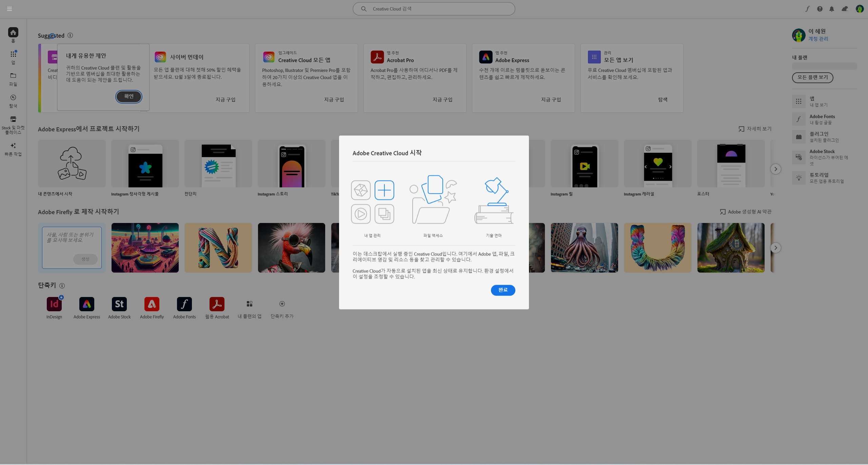Open the hamburger menu icon
Viewport: 868px width, 465px height.
9,9
